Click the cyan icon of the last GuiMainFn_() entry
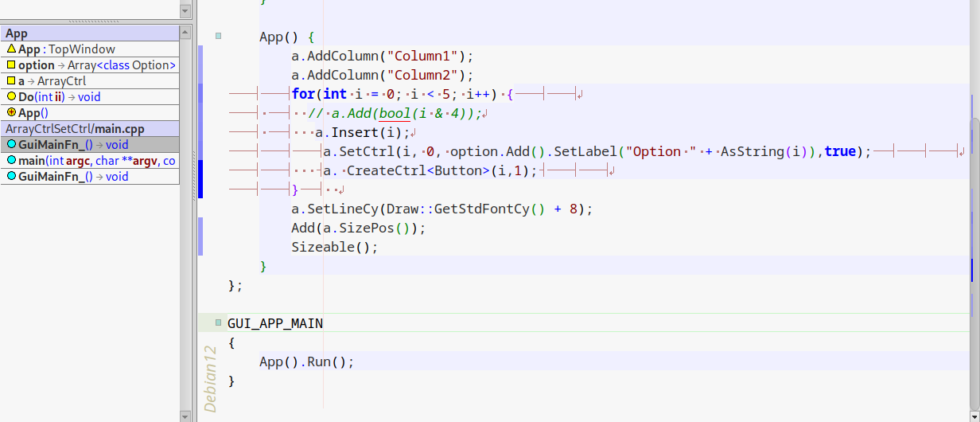The image size is (980, 422). 11,177
